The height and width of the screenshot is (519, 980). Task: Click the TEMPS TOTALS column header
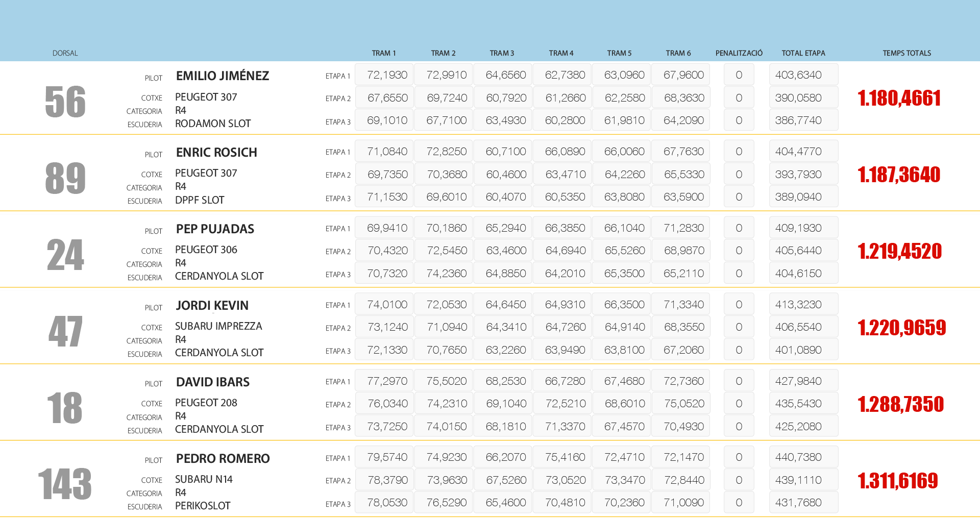[x=906, y=53]
